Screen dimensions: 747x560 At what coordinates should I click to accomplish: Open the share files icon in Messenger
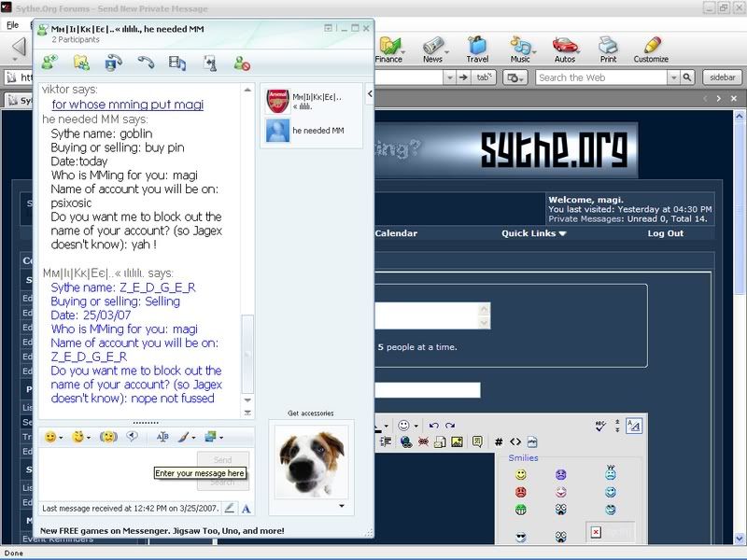pyautogui.click(x=81, y=63)
